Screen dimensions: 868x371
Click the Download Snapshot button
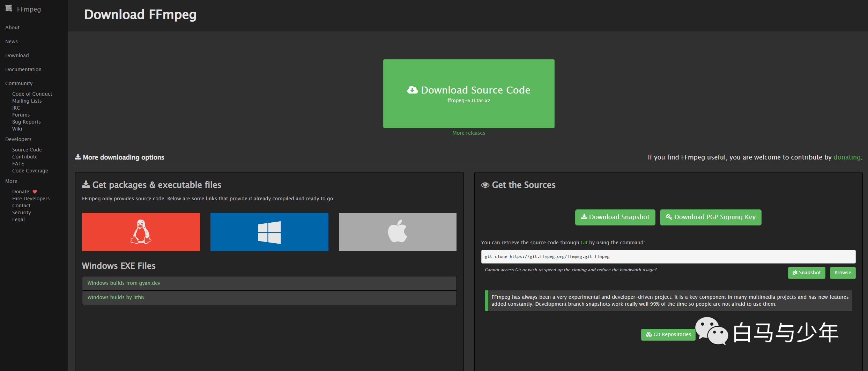pos(615,217)
